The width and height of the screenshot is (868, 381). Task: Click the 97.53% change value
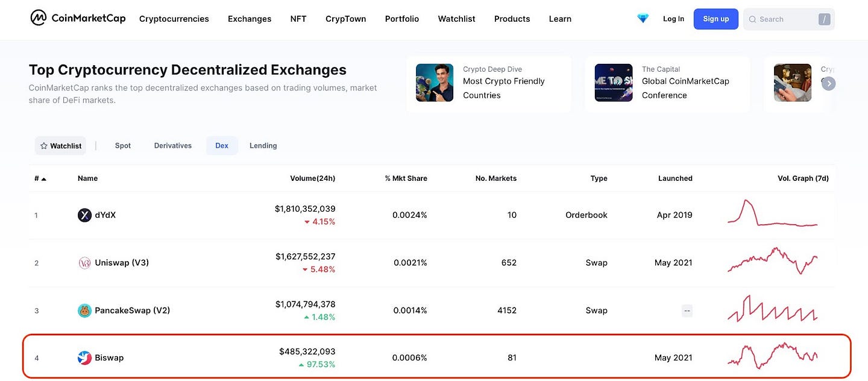(320, 365)
